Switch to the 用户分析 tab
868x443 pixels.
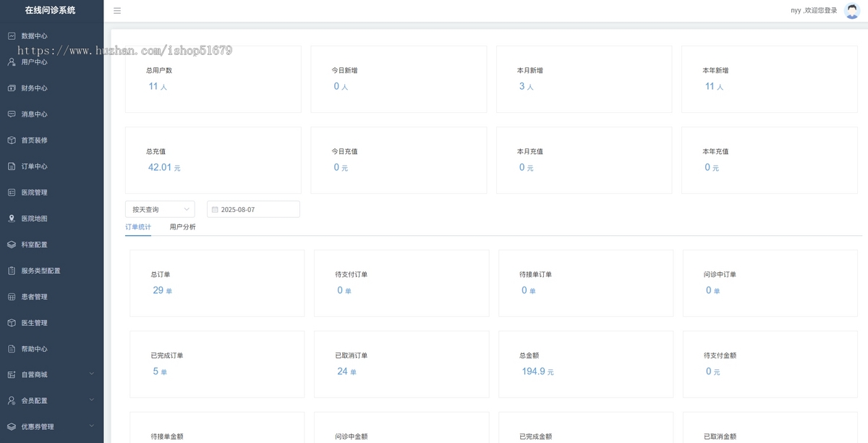pyautogui.click(x=182, y=227)
